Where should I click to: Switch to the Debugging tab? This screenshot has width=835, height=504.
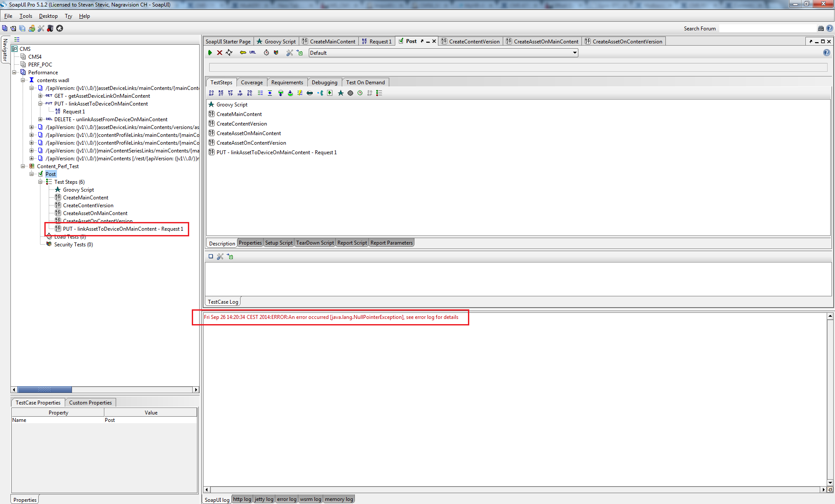(324, 83)
